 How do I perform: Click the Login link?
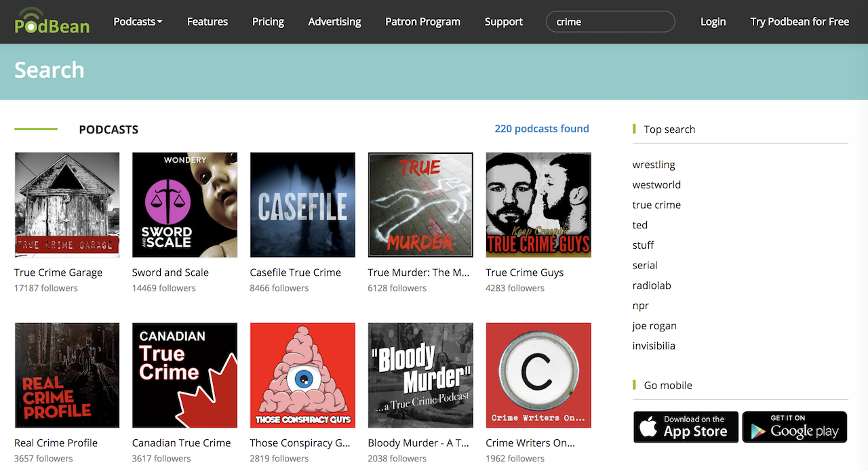[x=713, y=22]
